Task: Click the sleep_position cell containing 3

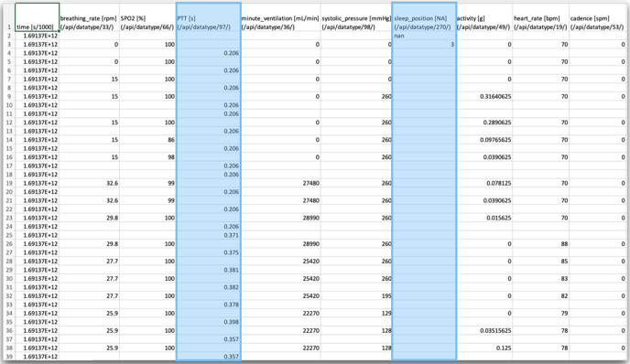Action: coord(424,44)
